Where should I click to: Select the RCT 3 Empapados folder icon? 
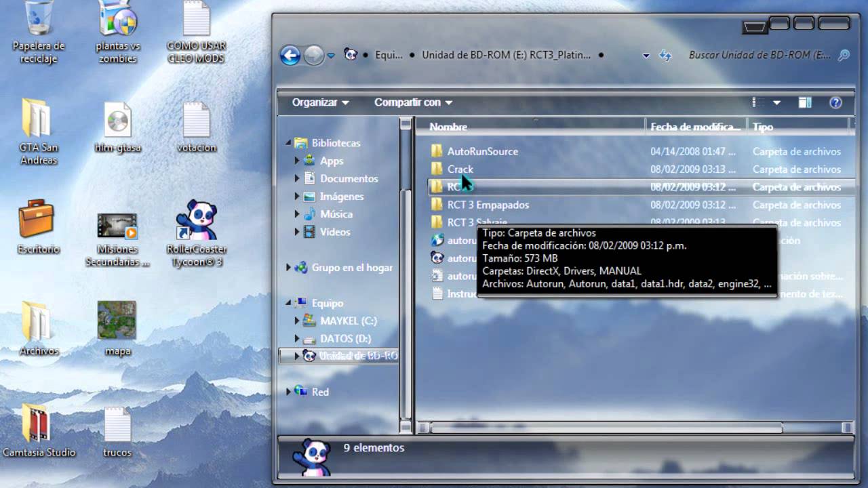437,204
